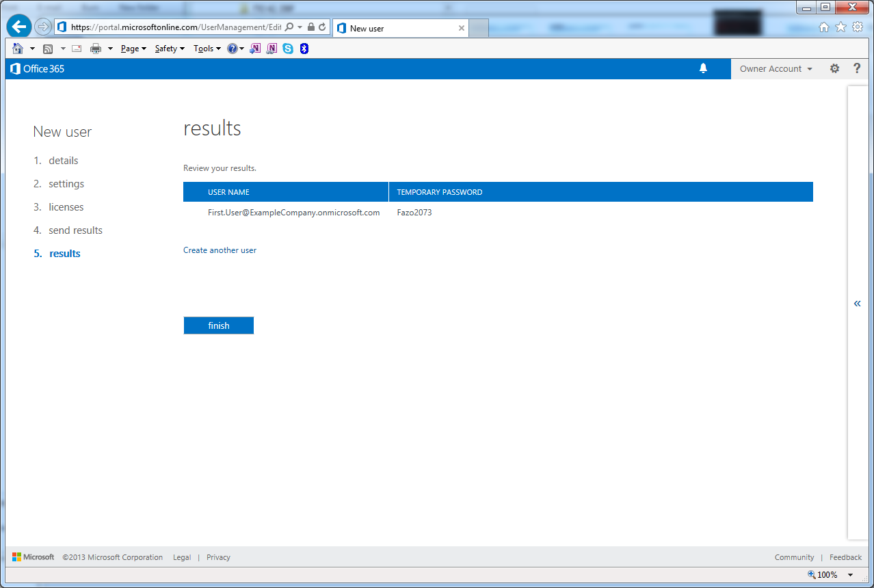Click the Create another user link
The width and height of the screenshot is (874, 588).
pos(220,250)
